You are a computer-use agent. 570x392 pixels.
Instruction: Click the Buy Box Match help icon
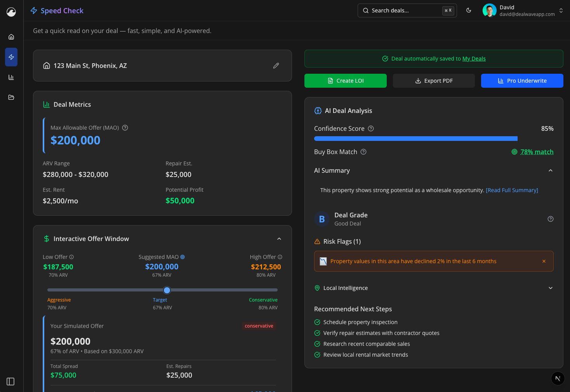click(x=363, y=152)
